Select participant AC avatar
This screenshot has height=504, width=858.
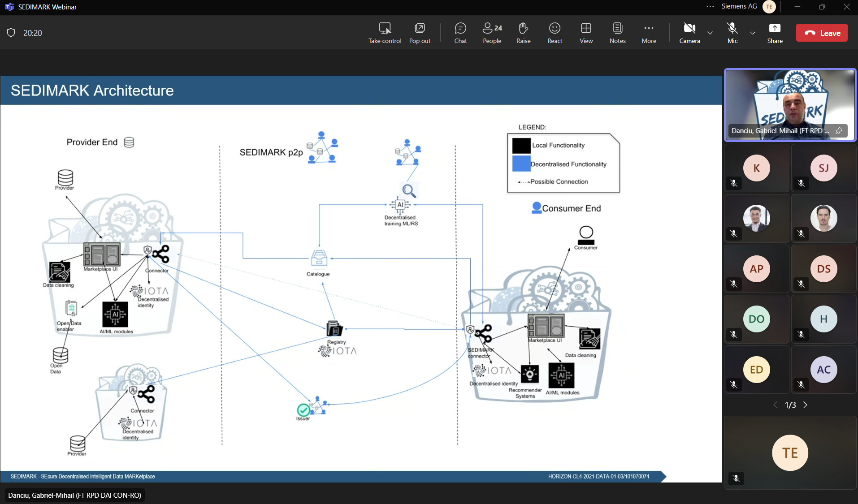point(823,370)
